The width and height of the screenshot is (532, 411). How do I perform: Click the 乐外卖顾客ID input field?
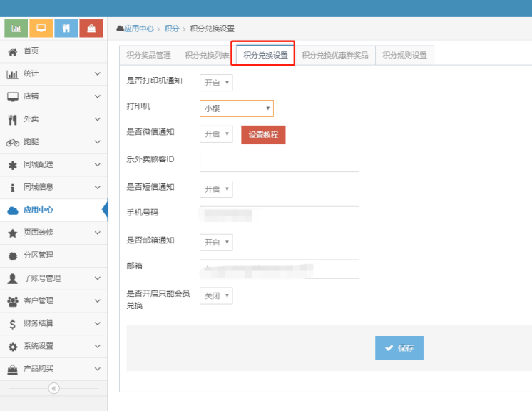click(279, 162)
